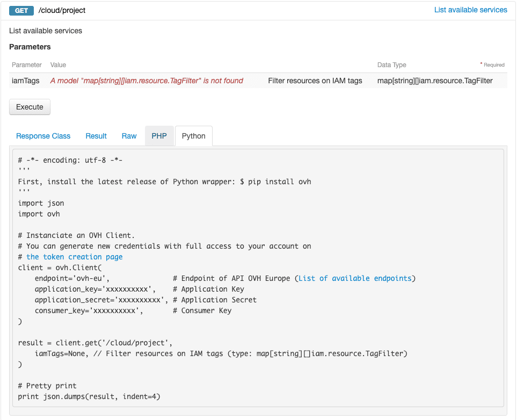Click the 'import ovh' code line
The width and height of the screenshot is (517, 420).
pos(39,214)
